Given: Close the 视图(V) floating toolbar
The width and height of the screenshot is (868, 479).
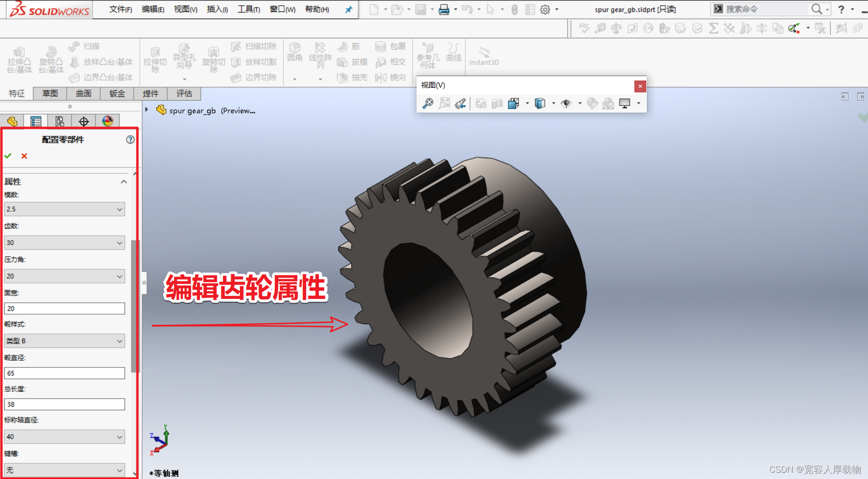Looking at the screenshot, I should click(640, 86).
